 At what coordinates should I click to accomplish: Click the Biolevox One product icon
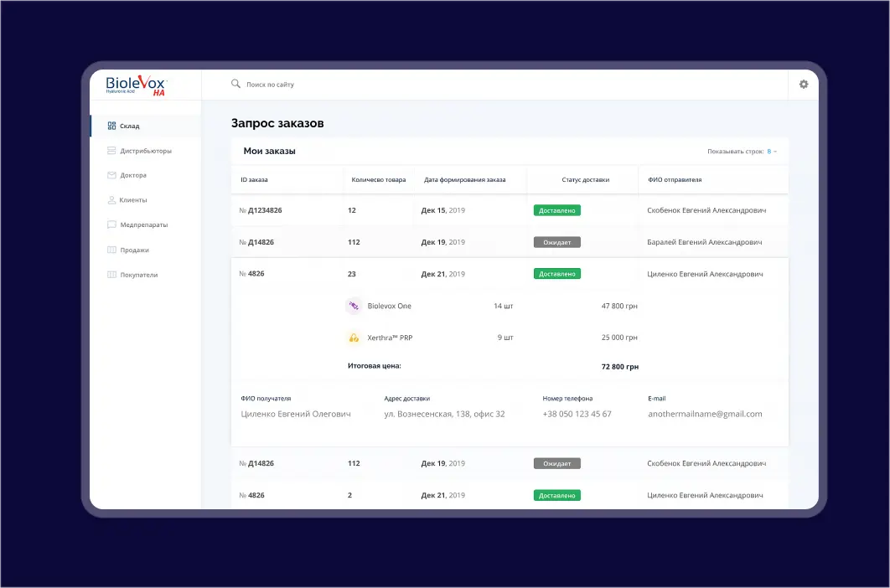pyautogui.click(x=353, y=306)
